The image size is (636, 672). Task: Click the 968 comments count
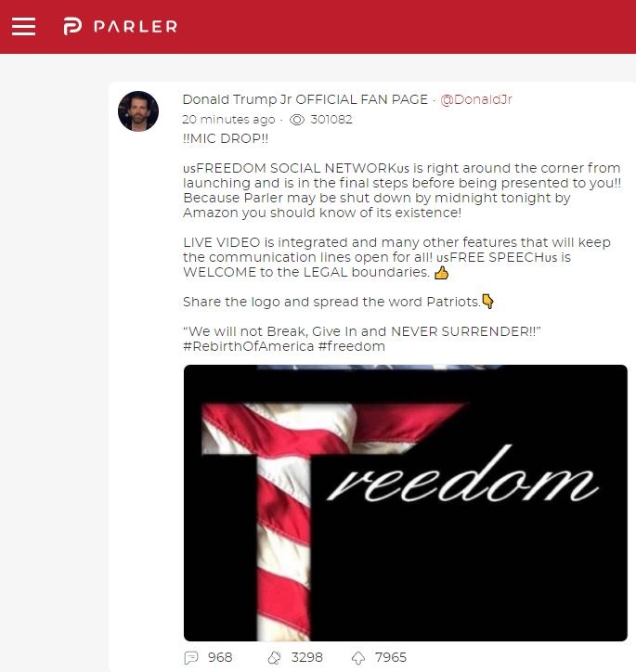[220, 657]
